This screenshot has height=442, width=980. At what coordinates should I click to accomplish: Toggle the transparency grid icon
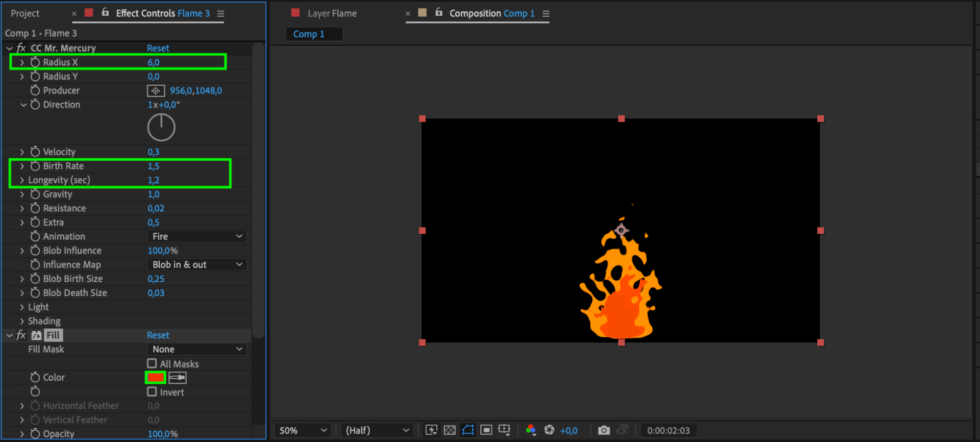coord(450,430)
